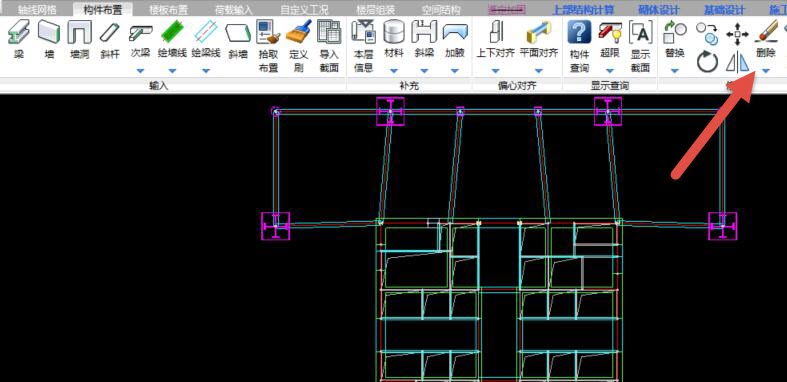Select the 拾取布置 pick layout tool
The height and width of the screenshot is (382, 787).
tap(269, 46)
